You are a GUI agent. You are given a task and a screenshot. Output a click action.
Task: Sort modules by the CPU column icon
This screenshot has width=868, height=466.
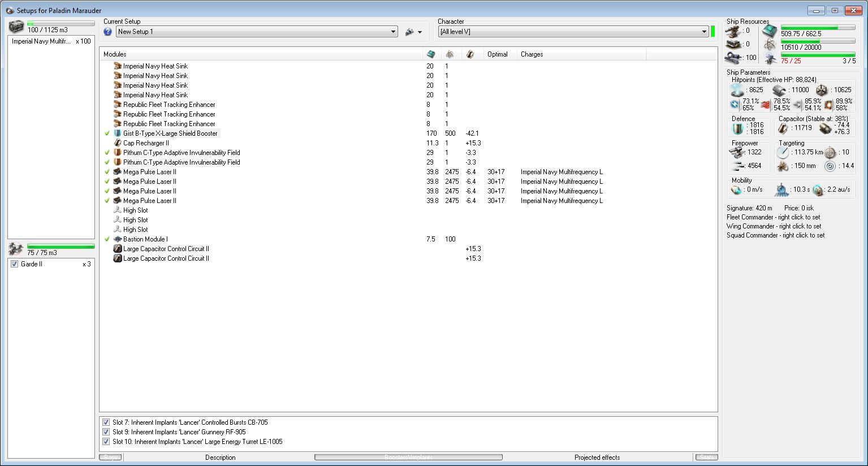(431, 54)
